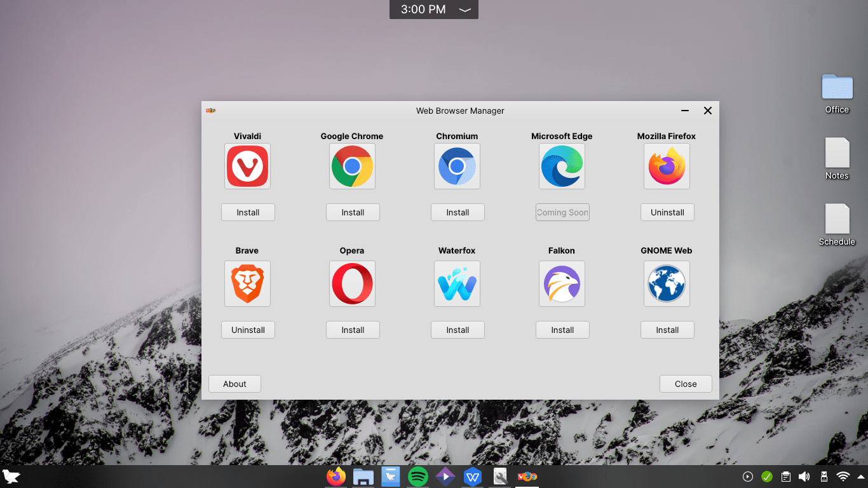The image size is (868, 488).
Task: Install Opera browser
Action: click(x=353, y=330)
